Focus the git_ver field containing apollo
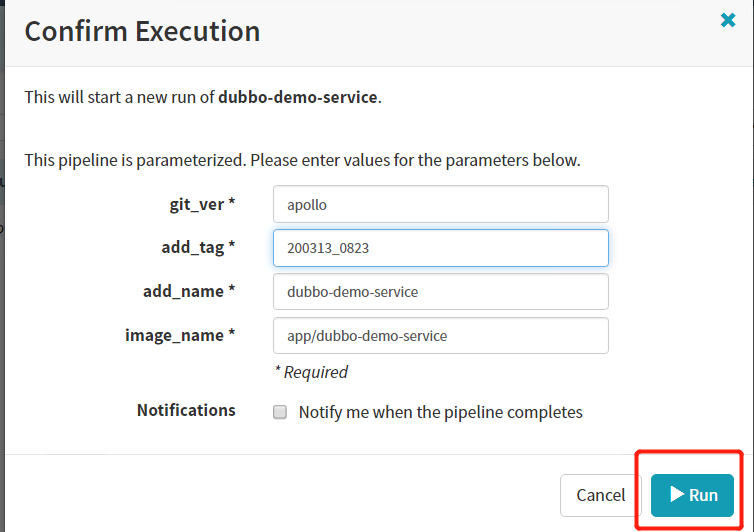 pyautogui.click(x=440, y=204)
